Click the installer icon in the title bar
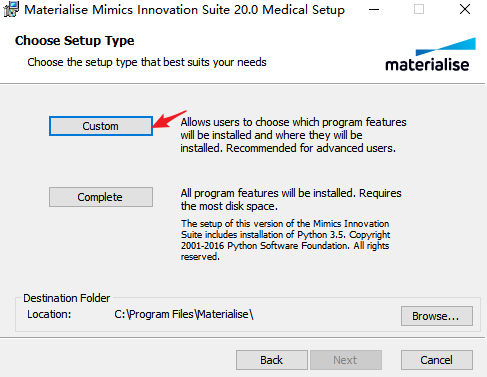The width and height of the screenshot is (487, 377). tap(11, 9)
